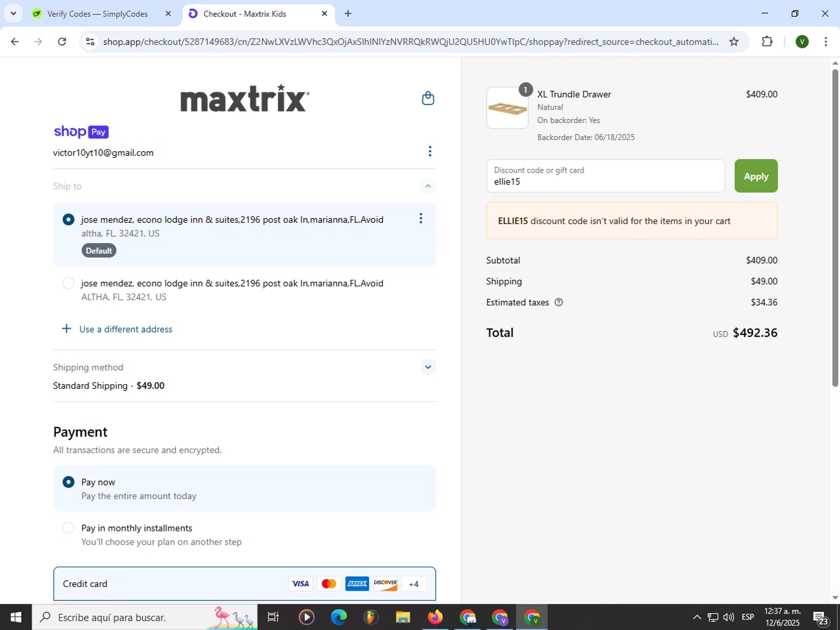The width and height of the screenshot is (840, 630).
Task: Open File Explorer from the taskbar
Action: (403, 617)
